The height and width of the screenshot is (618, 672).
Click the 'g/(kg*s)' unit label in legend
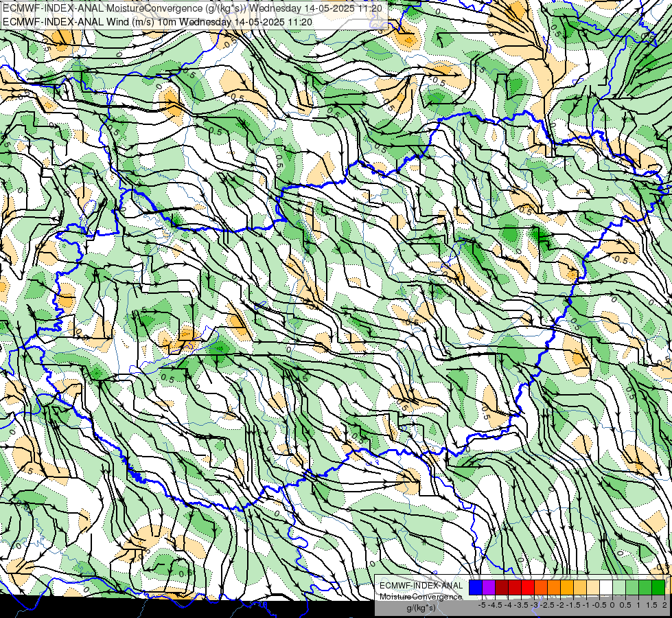pyautogui.click(x=421, y=608)
